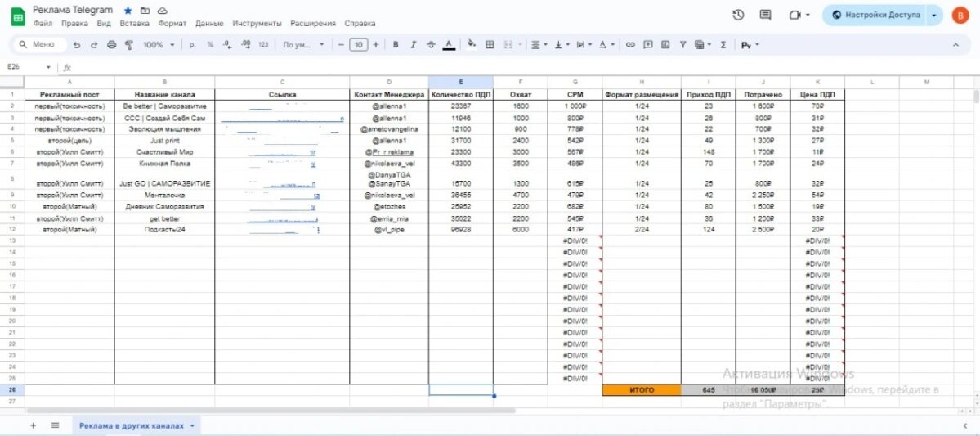
Task: Click the Настройки Доступа button
Action: coord(875,15)
